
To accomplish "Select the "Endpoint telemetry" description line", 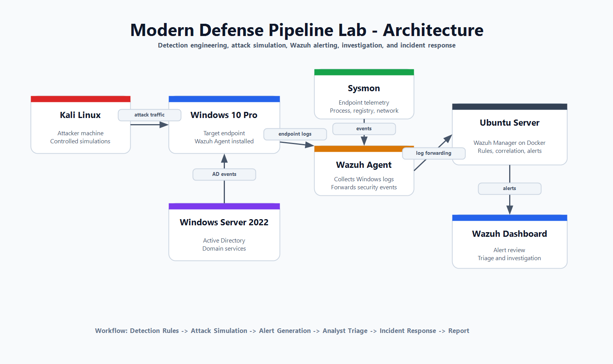I will (364, 103).
